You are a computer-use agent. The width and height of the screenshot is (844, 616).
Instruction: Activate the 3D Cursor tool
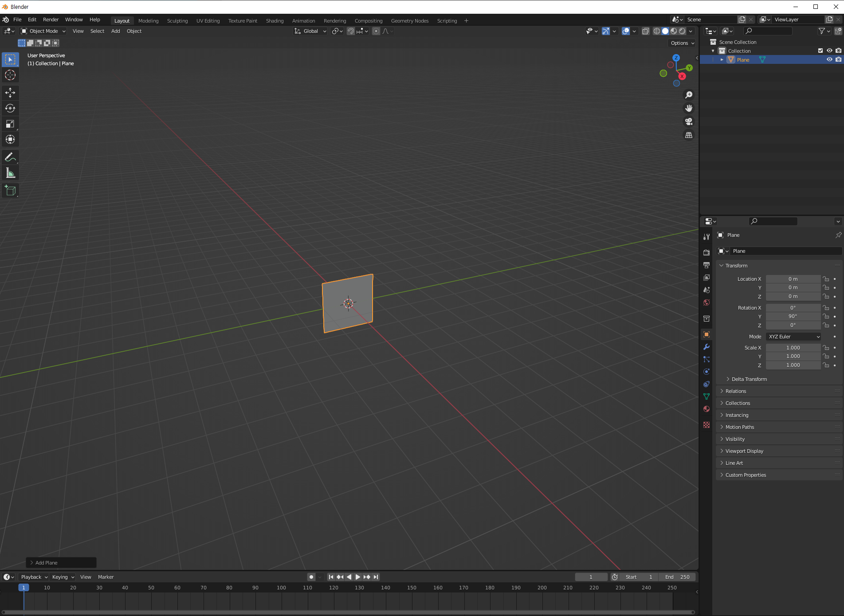(x=10, y=75)
